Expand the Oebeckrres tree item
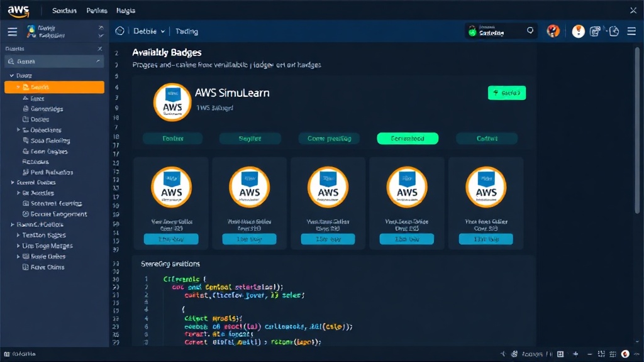This screenshot has height=362, width=644. pyautogui.click(x=18, y=129)
